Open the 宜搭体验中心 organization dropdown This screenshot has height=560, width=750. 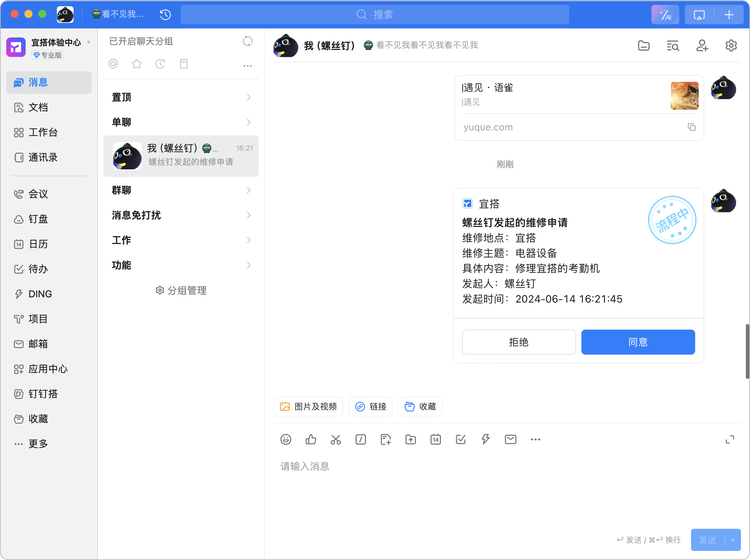89,42
